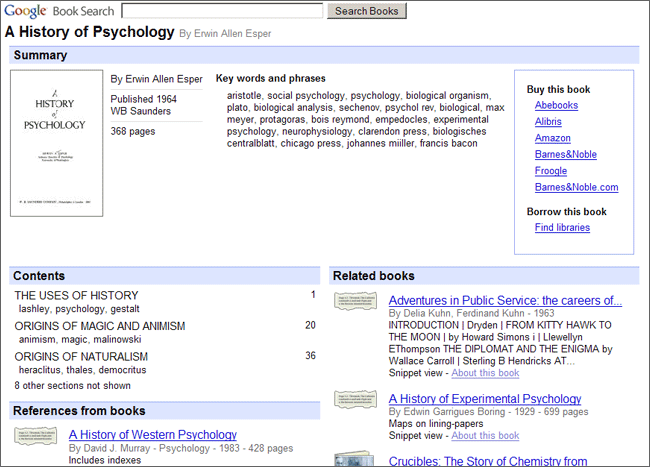Buy this book from Alibris
Viewport: 650px width, 467px height.
click(548, 121)
